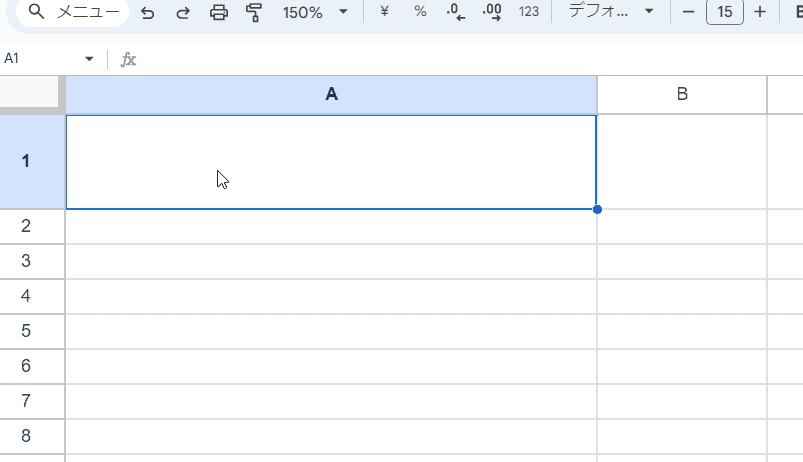Apply yen currency format
This screenshot has height=462, width=803.
click(x=385, y=12)
